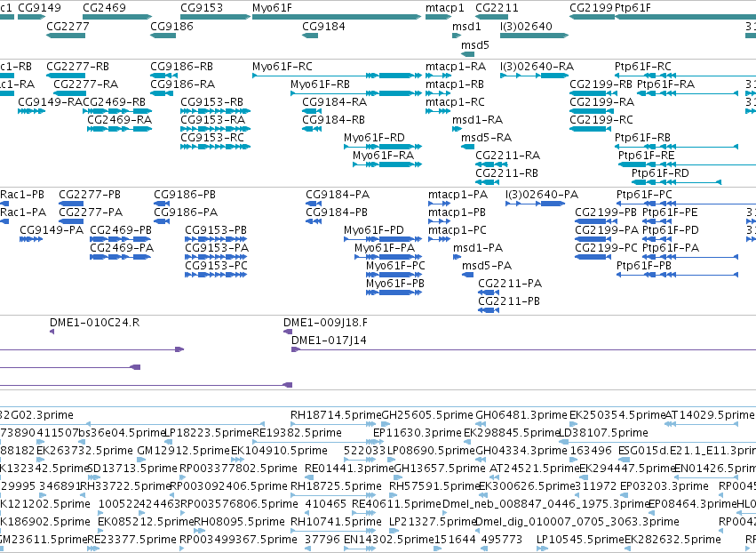Click the DME1-017J14 BAC label
Image resolution: width=756 pixels, height=553 pixels.
point(329,341)
